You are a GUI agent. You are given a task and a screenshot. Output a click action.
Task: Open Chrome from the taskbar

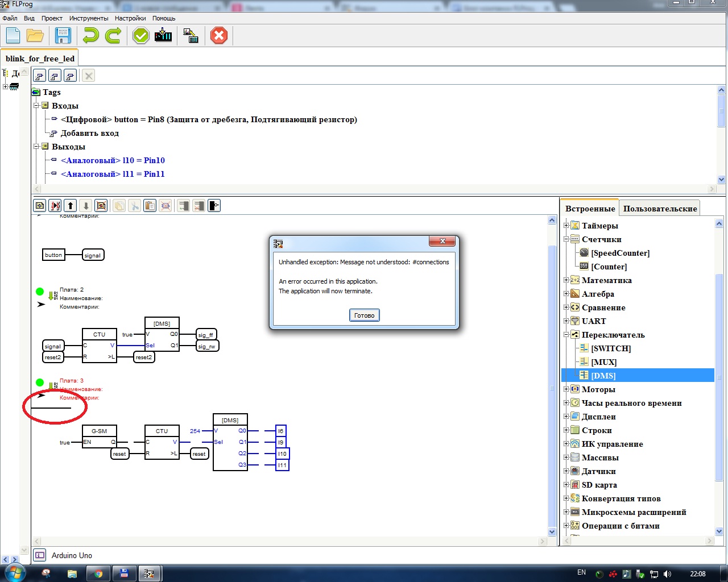coord(98,573)
